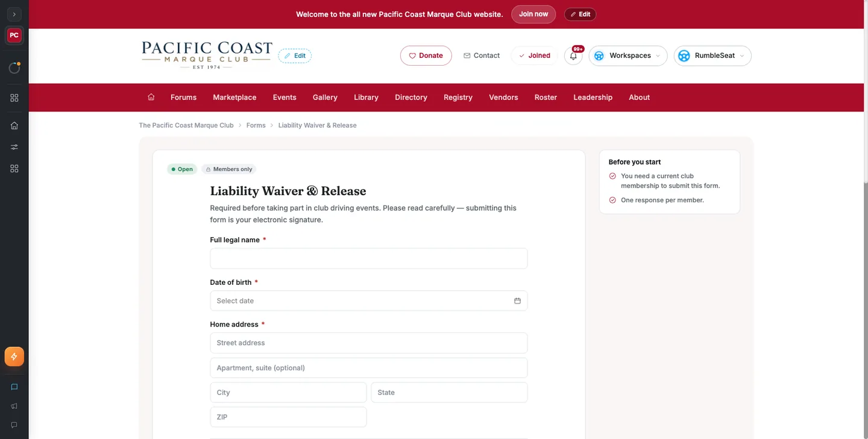The width and height of the screenshot is (868, 439).
Task: Focus the State field
Action: [449, 393]
